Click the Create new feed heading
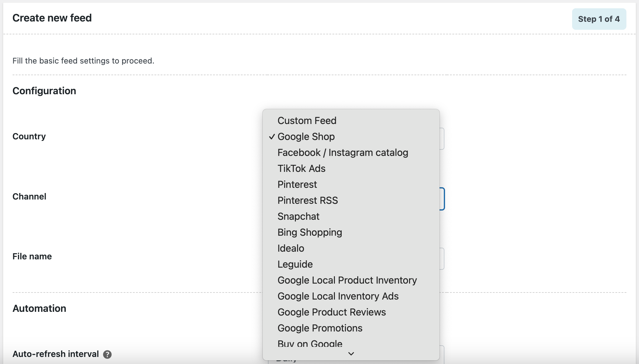Image resolution: width=639 pixels, height=364 pixels. 52,18
